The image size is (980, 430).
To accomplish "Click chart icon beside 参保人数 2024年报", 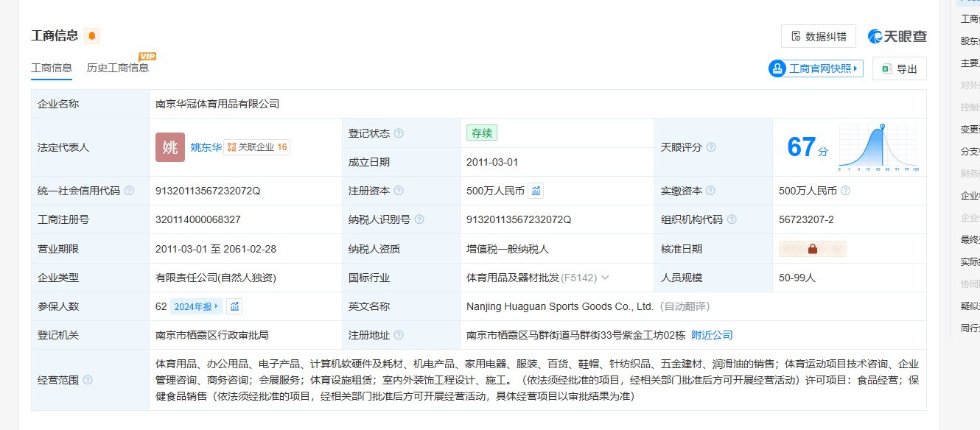I will (234, 306).
